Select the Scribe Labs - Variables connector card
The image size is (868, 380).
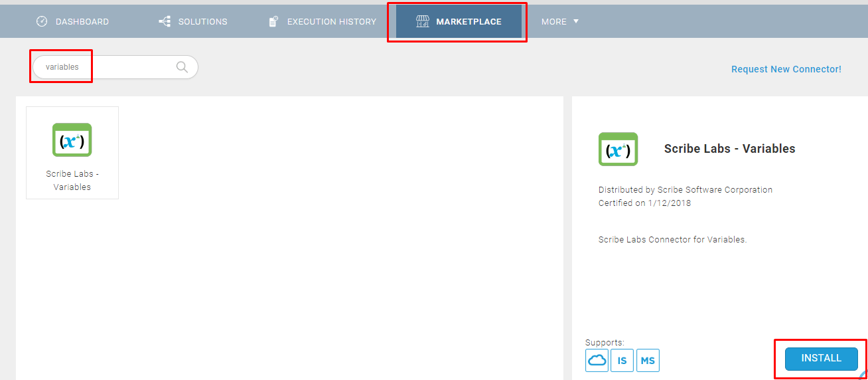(x=72, y=153)
